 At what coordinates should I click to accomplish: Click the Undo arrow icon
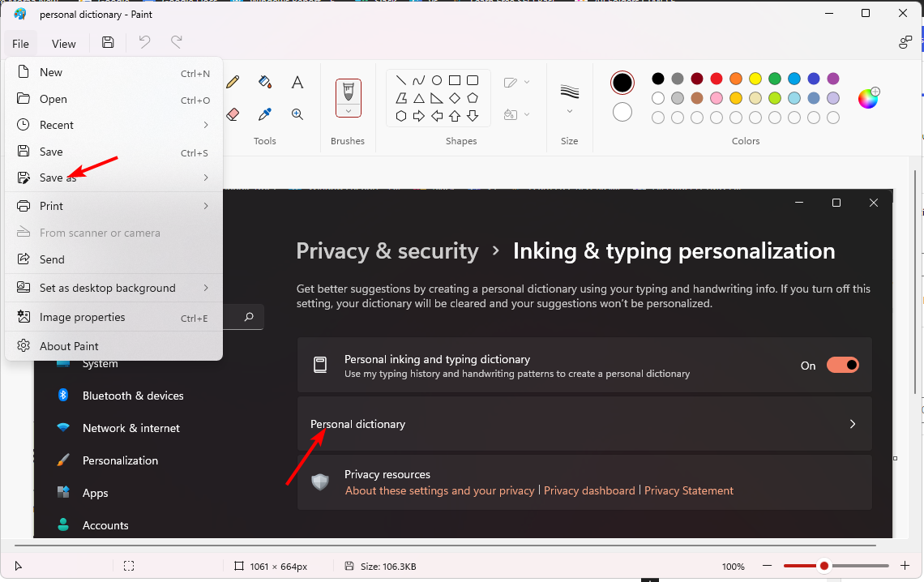coord(144,42)
